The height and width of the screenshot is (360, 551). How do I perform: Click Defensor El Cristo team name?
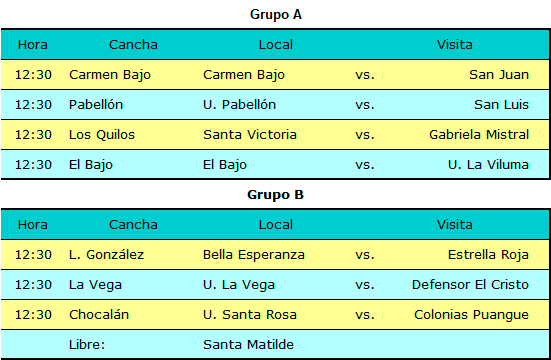[x=471, y=285]
